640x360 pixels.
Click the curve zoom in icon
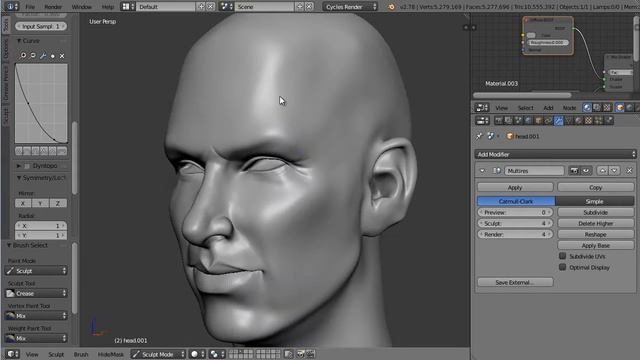tap(23, 56)
